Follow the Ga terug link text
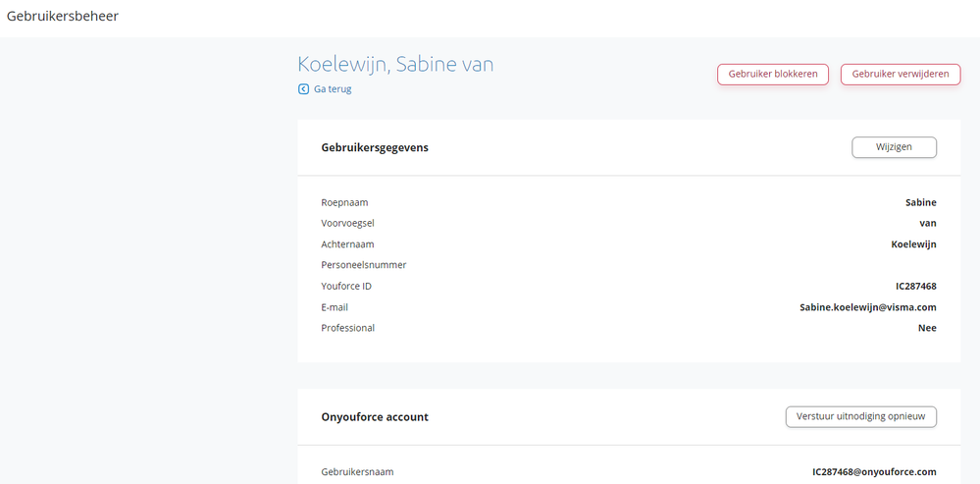Image resolution: width=980 pixels, height=484 pixels. click(333, 89)
